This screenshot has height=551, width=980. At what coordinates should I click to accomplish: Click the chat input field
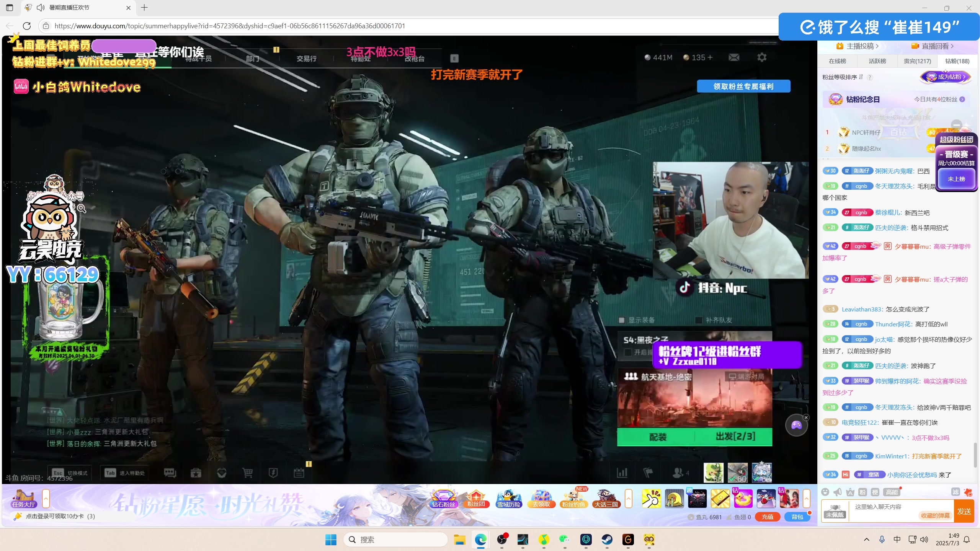[x=901, y=510]
